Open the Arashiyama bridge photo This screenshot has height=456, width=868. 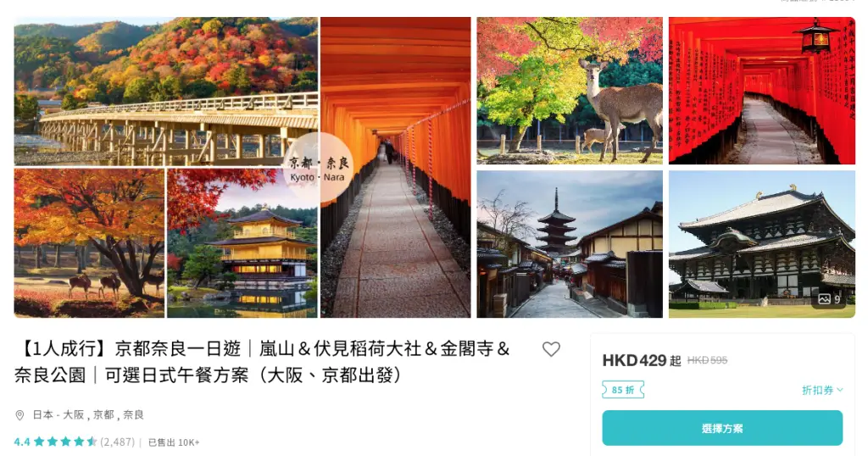point(166,92)
